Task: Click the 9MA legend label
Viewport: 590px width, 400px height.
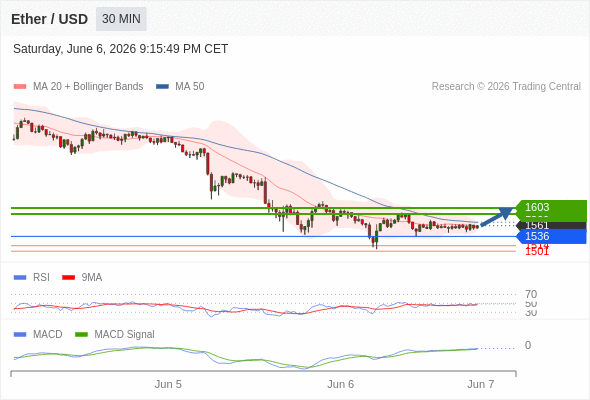Action: 92,278
